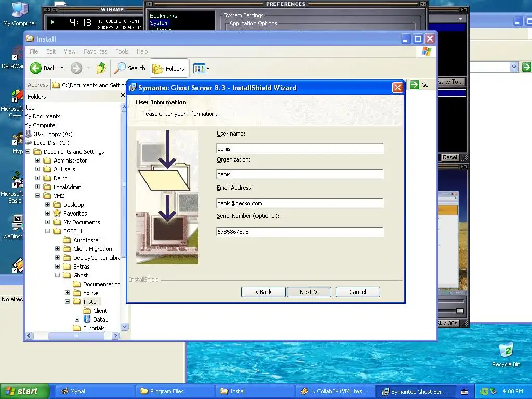This screenshot has height=399, width=532.
Task: Click the Back arrow in the Install window
Action: coord(36,68)
